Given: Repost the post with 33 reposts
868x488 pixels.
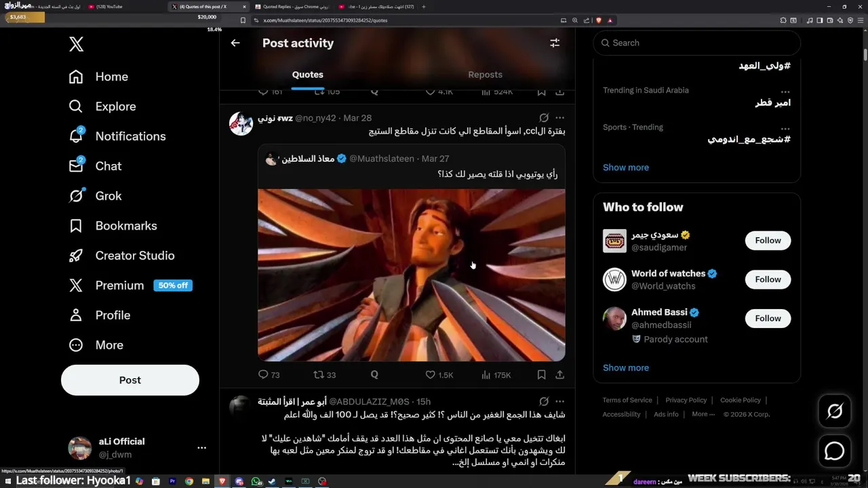Looking at the screenshot, I should click(325, 375).
